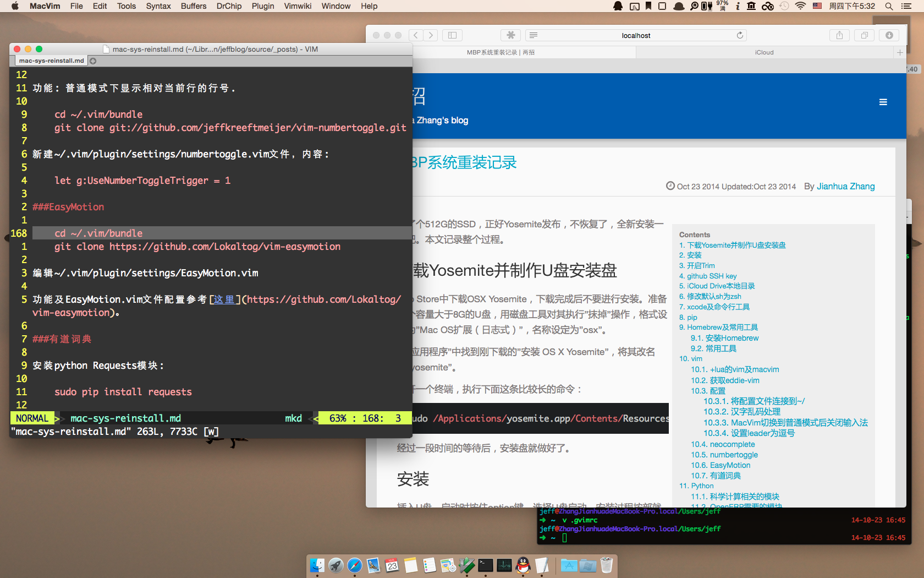Add new tab in MacVim window
The image size is (924, 578).
(93, 61)
